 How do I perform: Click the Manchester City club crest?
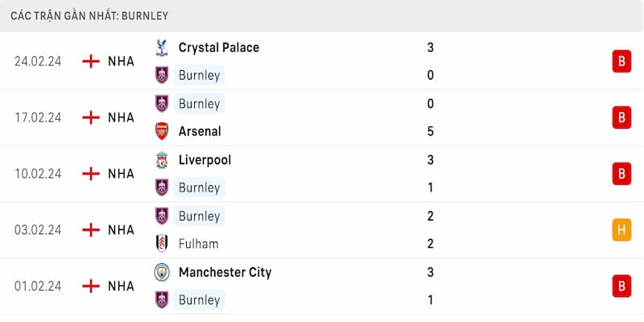coord(163,272)
